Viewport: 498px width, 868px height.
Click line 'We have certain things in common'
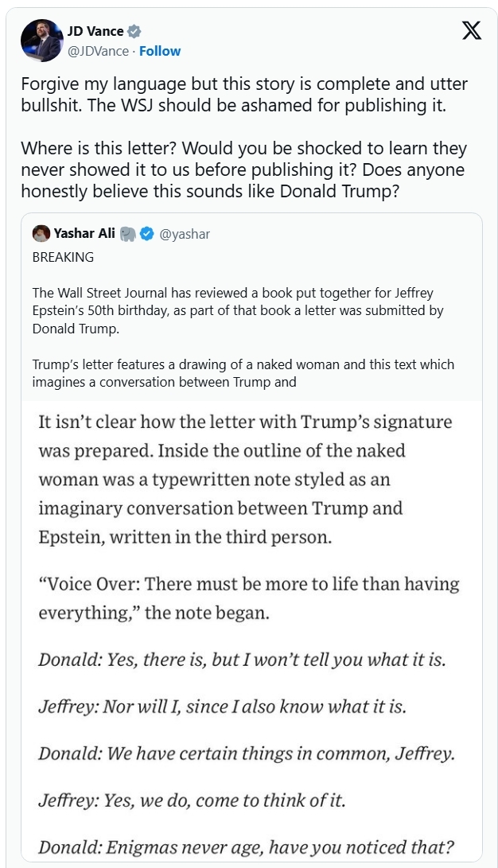(247, 754)
